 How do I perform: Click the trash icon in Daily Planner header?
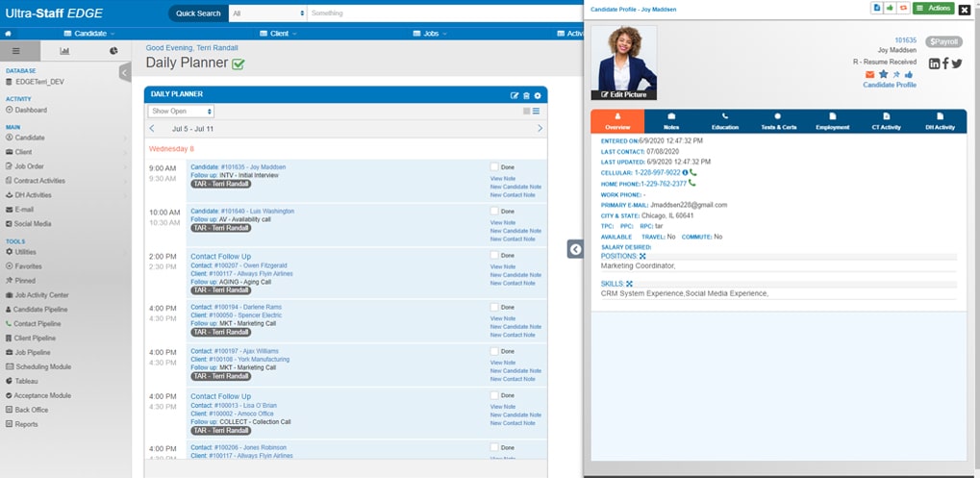coord(526,95)
